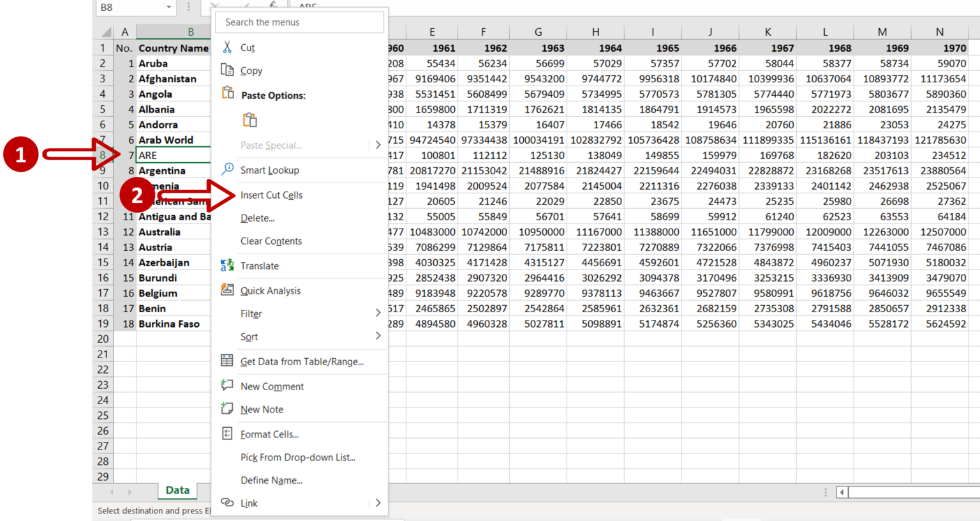This screenshot has height=521, width=980.
Task: Choose Delete from the context menu
Action: pyautogui.click(x=257, y=218)
